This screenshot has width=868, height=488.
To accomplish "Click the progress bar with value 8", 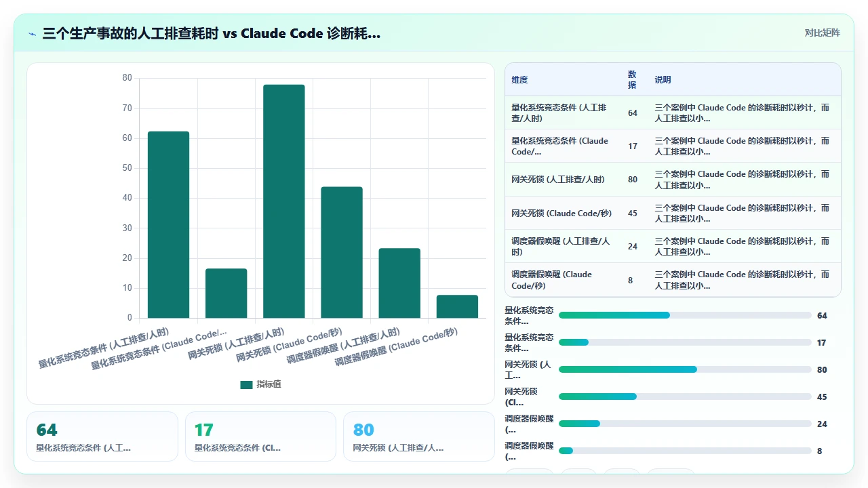I will [685, 451].
